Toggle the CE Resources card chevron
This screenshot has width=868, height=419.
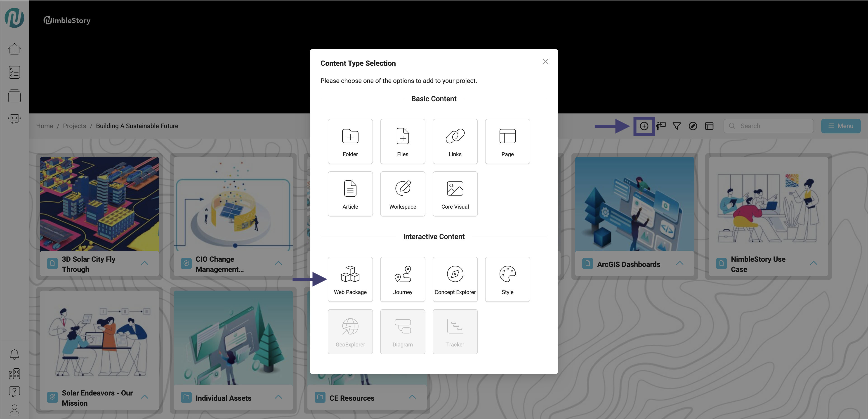tap(412, 397)
